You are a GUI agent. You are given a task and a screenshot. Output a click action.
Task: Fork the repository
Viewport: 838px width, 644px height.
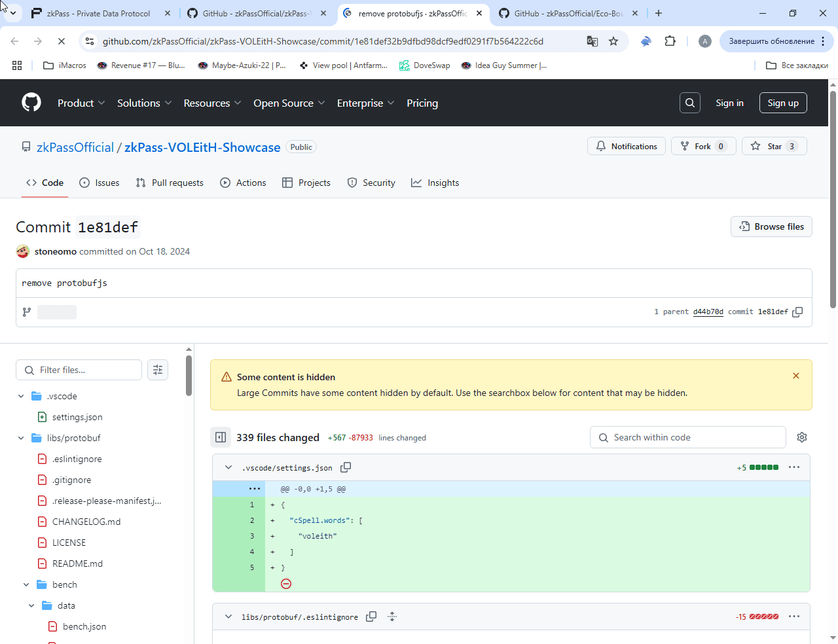pyautogui.click(x=704, y=147)
